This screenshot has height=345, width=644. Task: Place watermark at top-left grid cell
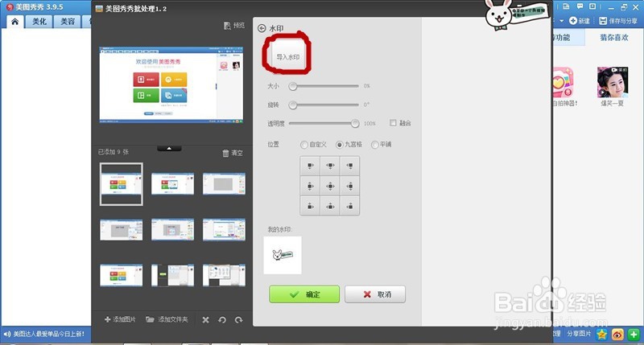click(310, 166)
